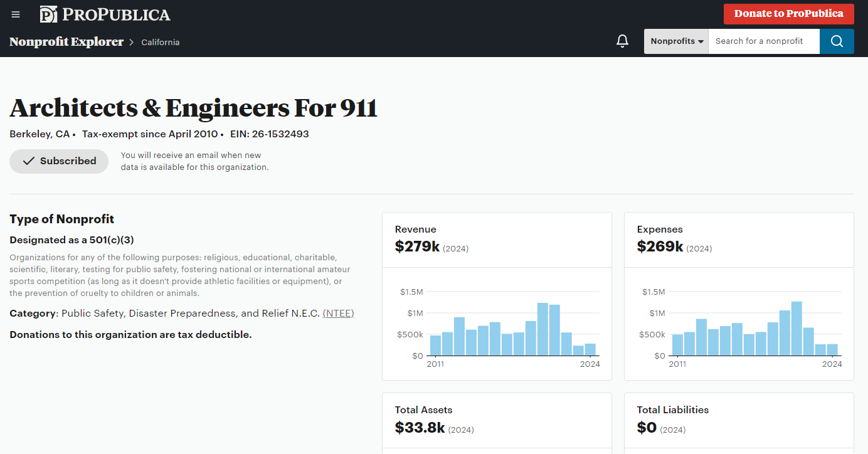
Task: Open notifications bell icon
Action: coord(622,41)
